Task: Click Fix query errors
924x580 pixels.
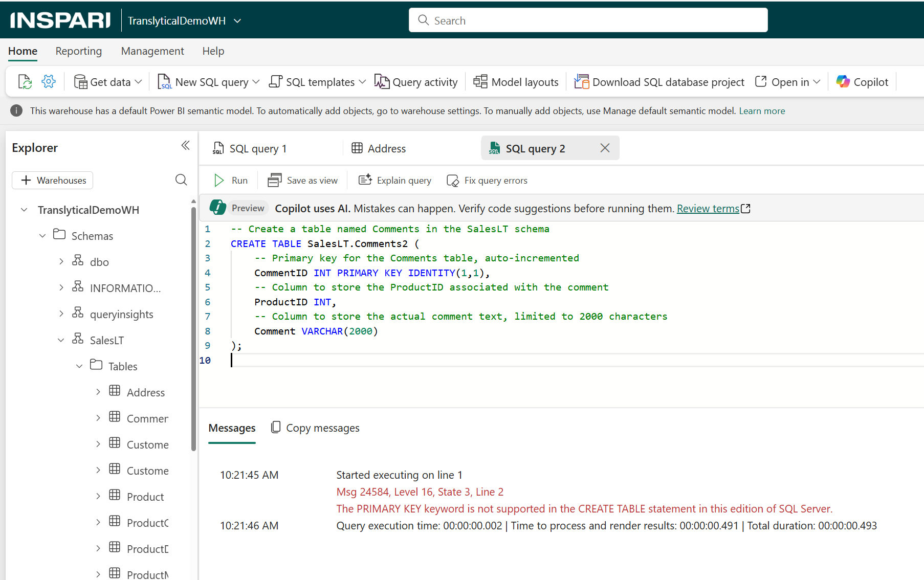Action: (x=487, y=180)
